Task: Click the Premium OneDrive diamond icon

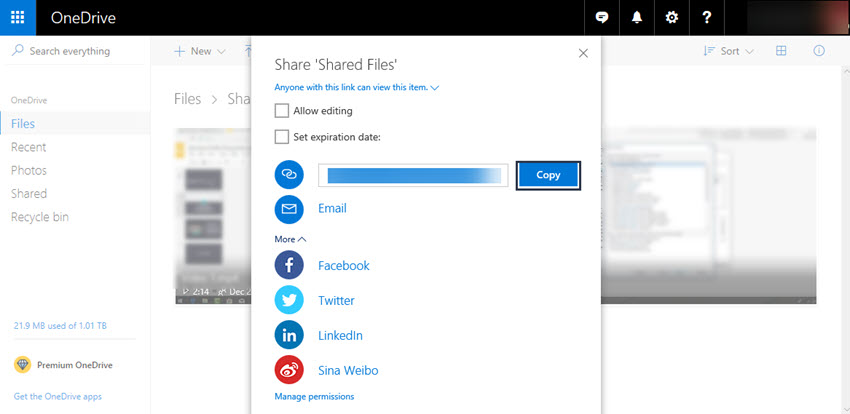Action: point(22,365)
